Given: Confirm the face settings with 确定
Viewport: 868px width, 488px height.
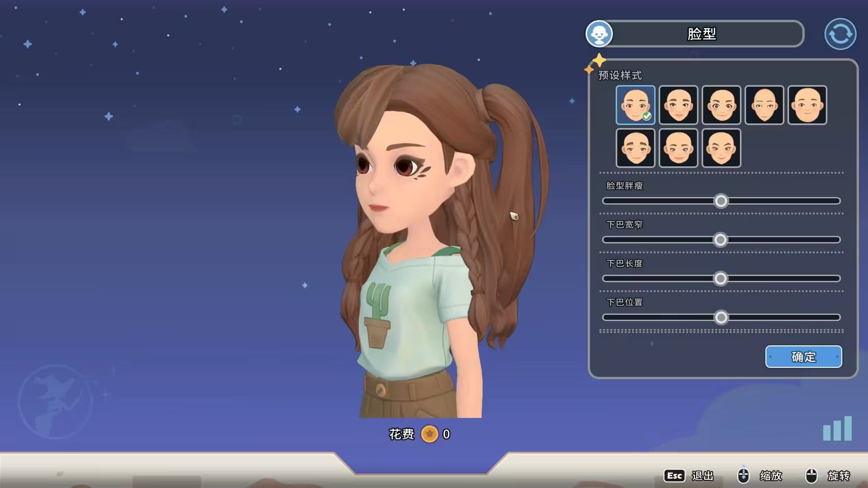Looking at the screenshot, I should coord(803,357).
